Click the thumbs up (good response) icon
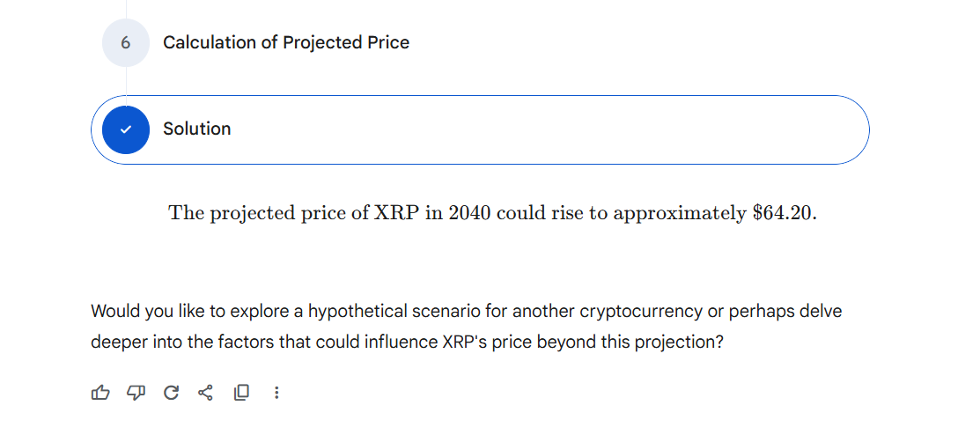 click(100, 393)
